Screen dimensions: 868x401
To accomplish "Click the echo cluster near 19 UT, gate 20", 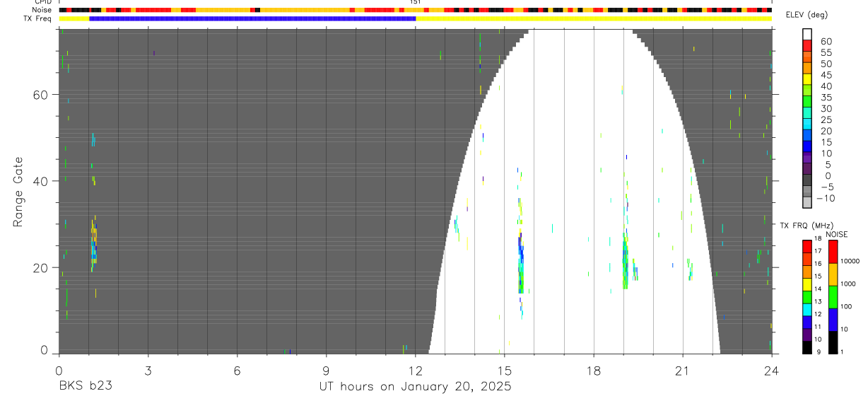I will pos(626,265).
